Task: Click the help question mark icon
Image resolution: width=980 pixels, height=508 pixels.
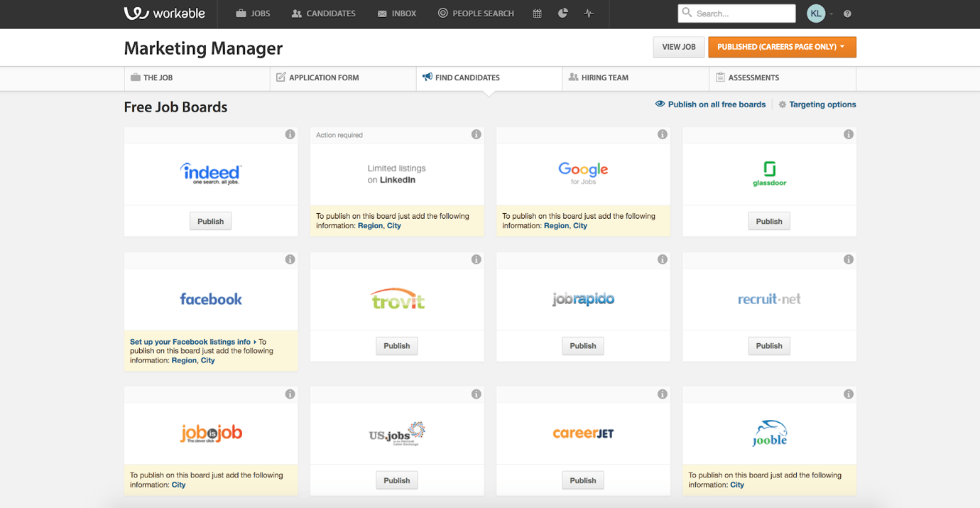Action: tap(847, 13)
